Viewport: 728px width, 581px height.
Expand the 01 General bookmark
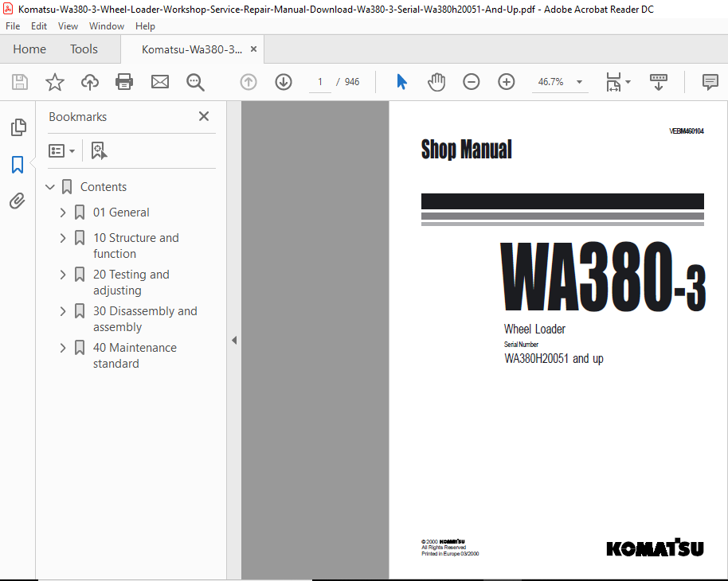coord(63,213)
